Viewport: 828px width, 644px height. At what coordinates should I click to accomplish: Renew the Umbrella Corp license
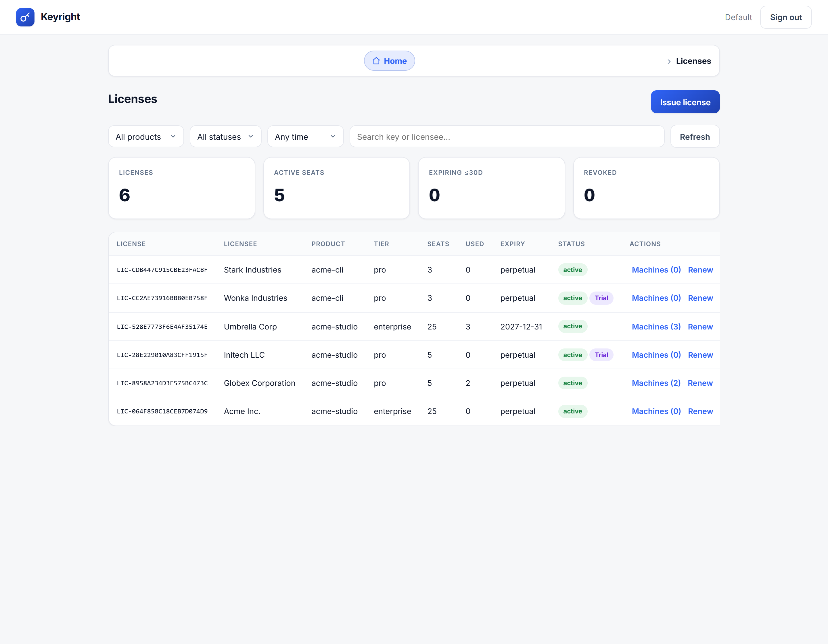click(x=700, y=327)
